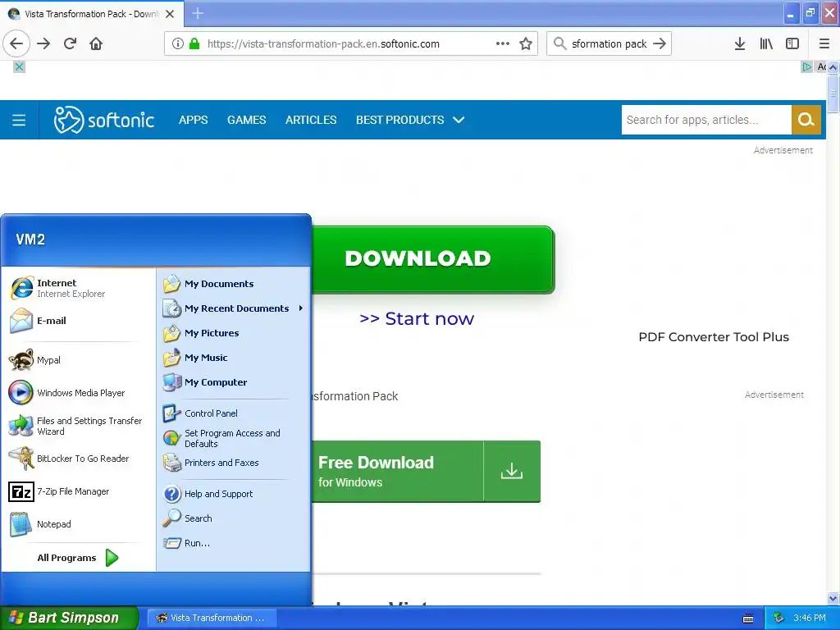
Task: Reload the current page
Action: click(x=70, y=44)
